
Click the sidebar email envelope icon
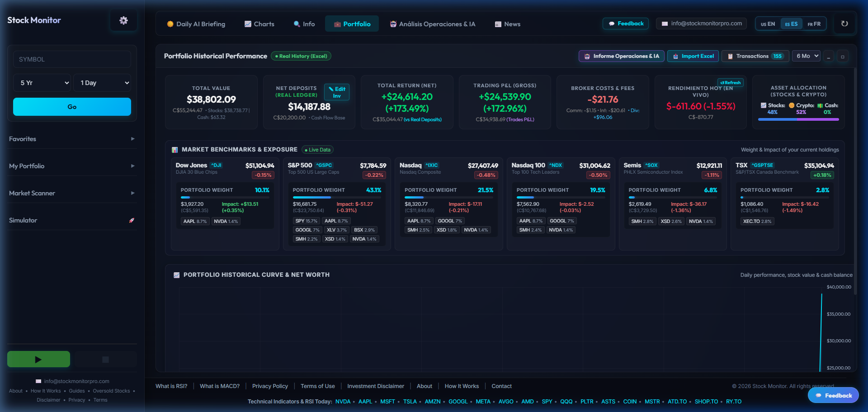[x=38, y=381]
